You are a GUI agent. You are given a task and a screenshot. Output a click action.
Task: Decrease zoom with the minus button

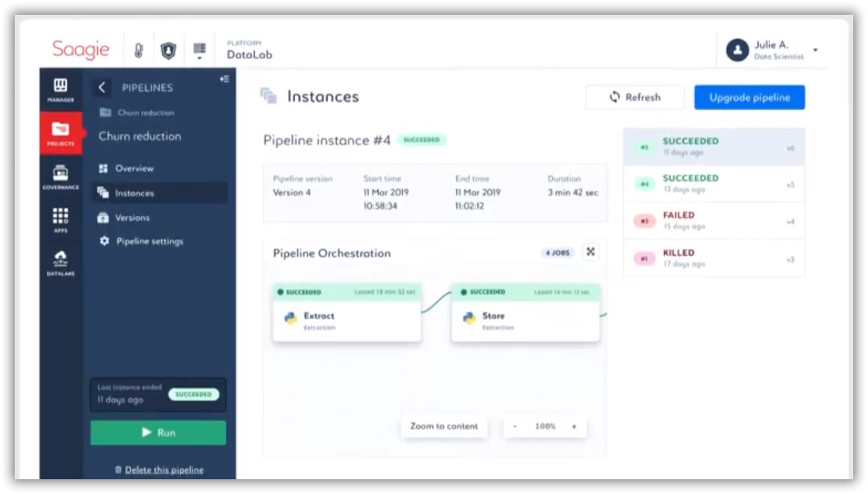point(515,426)
